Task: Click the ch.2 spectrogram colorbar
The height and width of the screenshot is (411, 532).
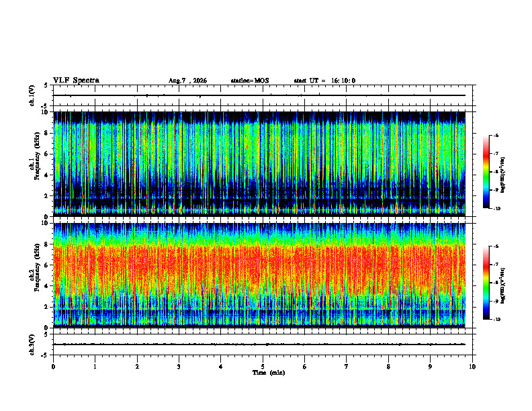Action: [486, 283]
